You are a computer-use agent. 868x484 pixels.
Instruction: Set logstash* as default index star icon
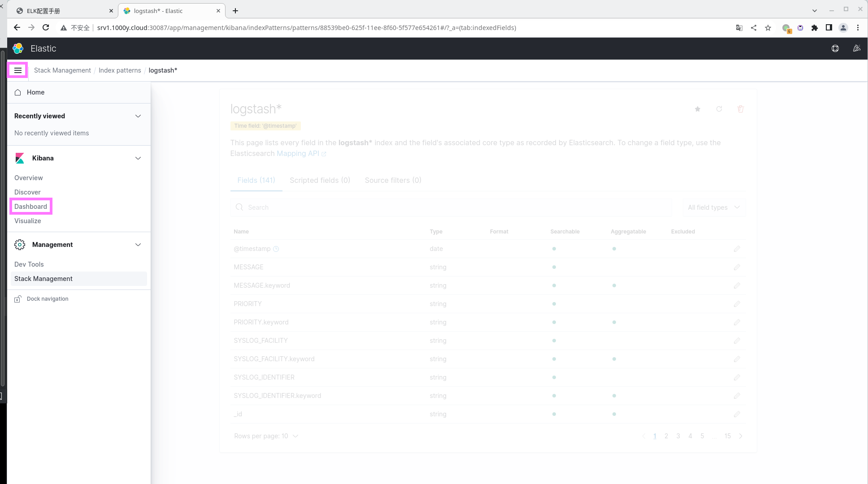click(x=698, y=109)
